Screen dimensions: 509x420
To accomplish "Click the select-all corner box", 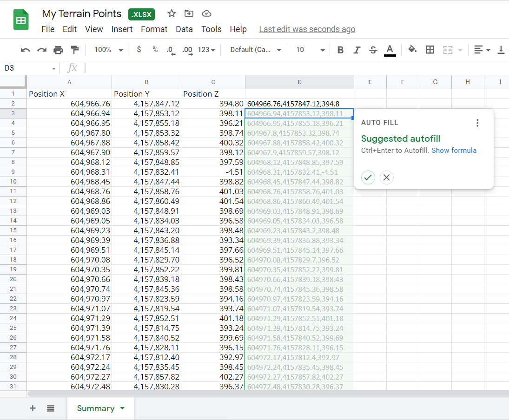I will (13, 82).
